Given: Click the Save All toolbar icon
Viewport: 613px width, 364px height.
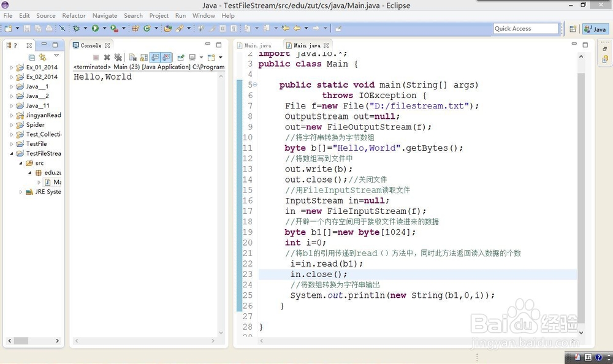Looking at the screenshot, I should pos(38,28).
